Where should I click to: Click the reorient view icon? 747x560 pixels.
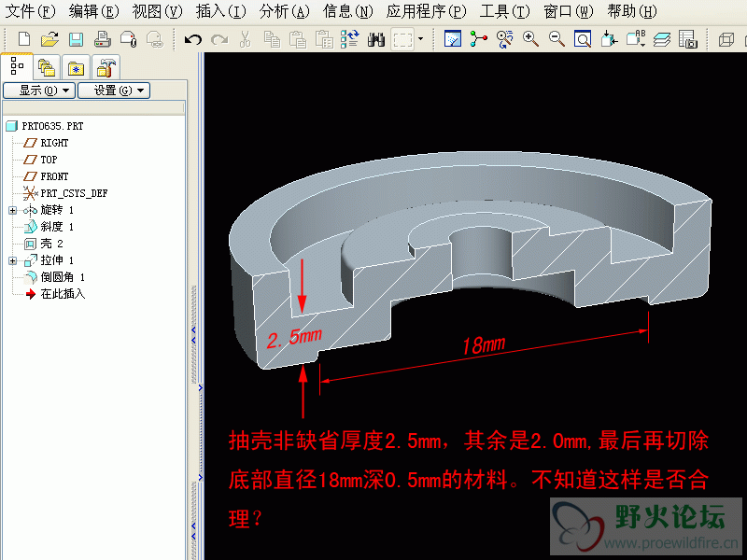tap(609, 39)
